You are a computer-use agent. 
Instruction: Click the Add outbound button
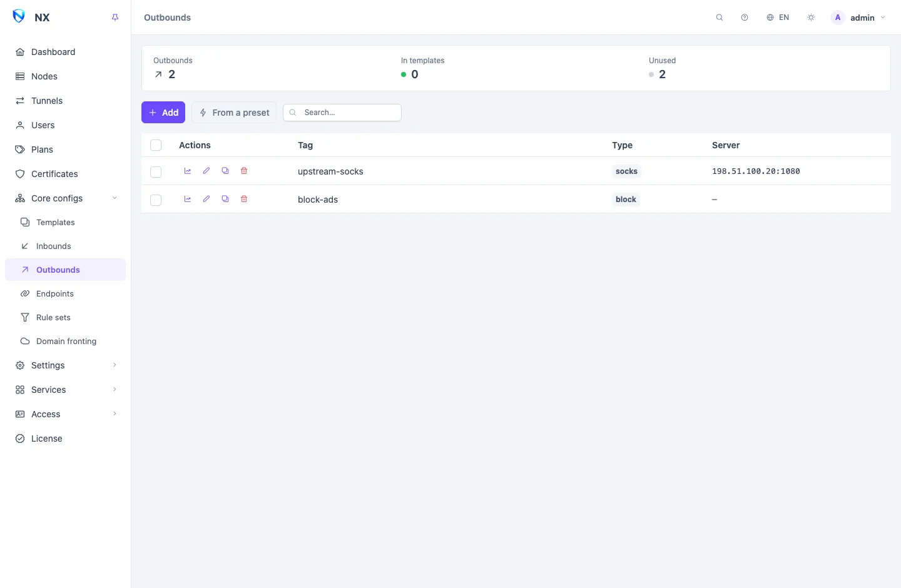163,113
